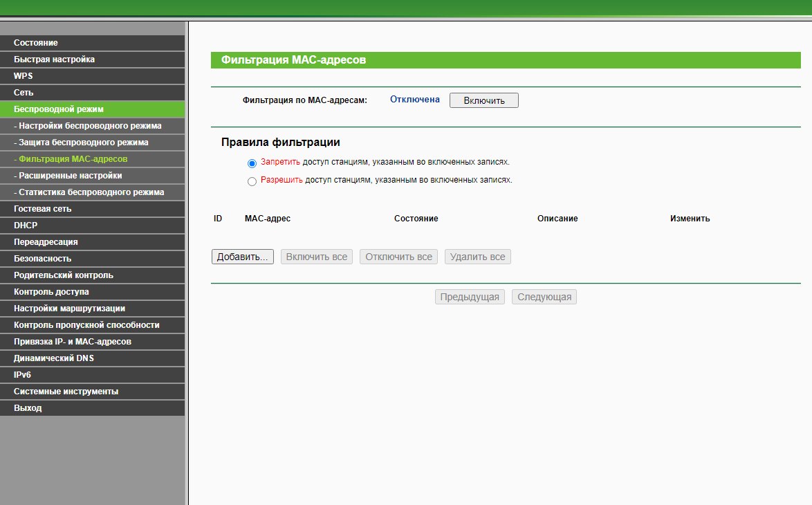View Статистика беспроводного режима
Screen dimensions: 812x505
92,192
